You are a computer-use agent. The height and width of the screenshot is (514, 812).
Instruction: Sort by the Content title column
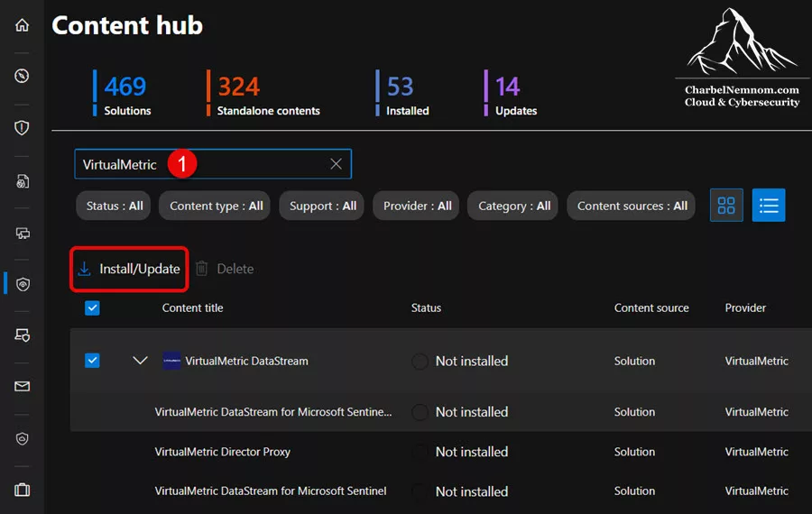click(193, 308)
